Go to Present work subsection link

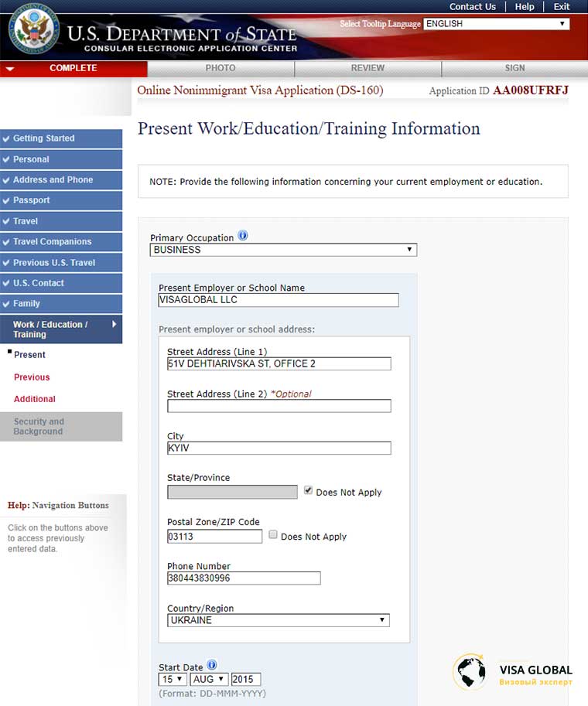click(x=29, y=355)
